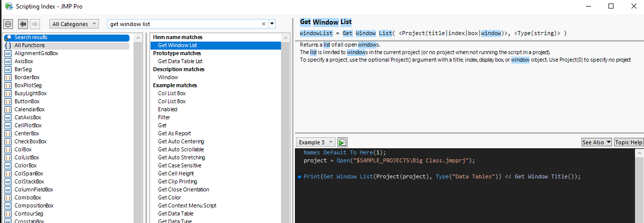The height and width of the screenshot is (223, 644).
Task: Open the search options dropdown arrow
Action: point(272,24)
